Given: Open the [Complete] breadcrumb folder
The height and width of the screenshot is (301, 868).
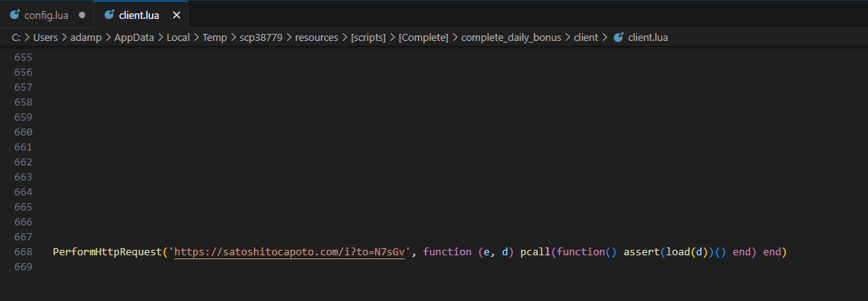Looking at the screenshot, I should point(423,38).
